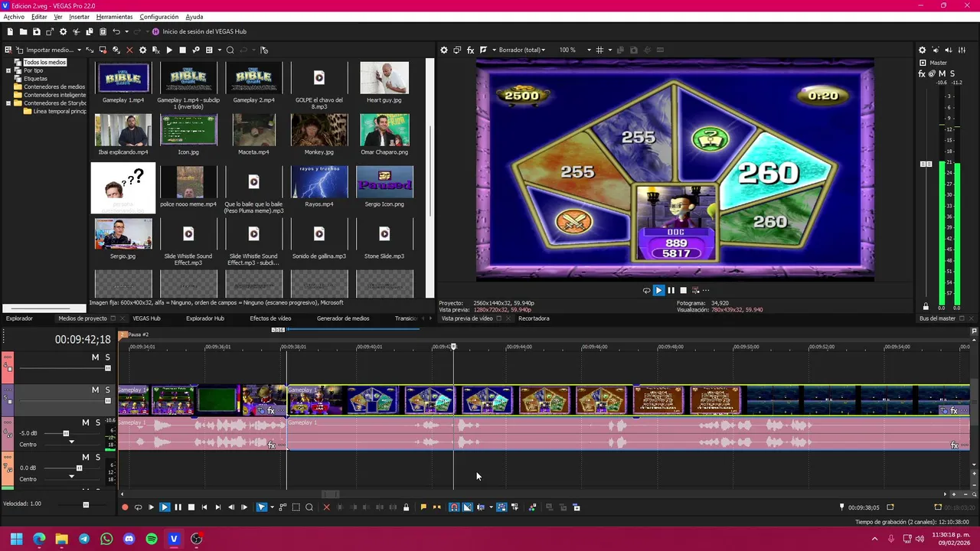Open the Windows Start menu
Screen dimensions: 980x551
coord(16,539)
